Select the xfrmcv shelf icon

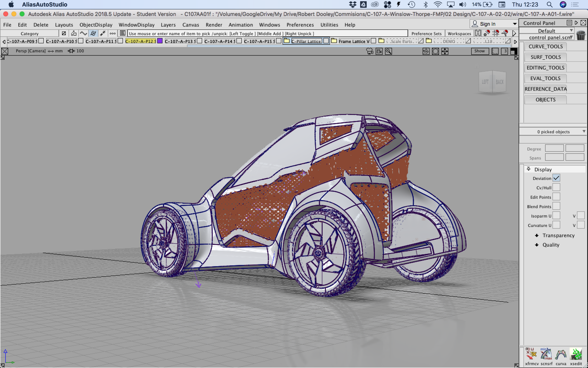pos(531,354)
